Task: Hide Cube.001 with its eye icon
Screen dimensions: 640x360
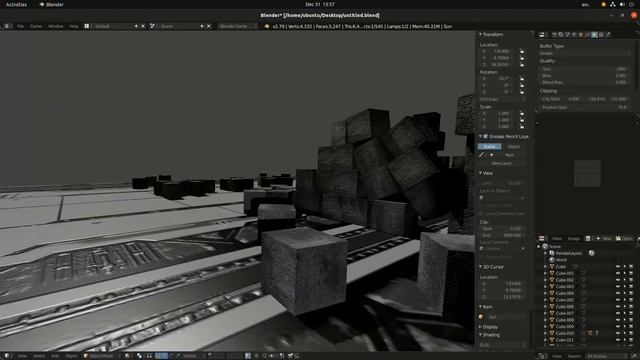Action: [618, 273]
